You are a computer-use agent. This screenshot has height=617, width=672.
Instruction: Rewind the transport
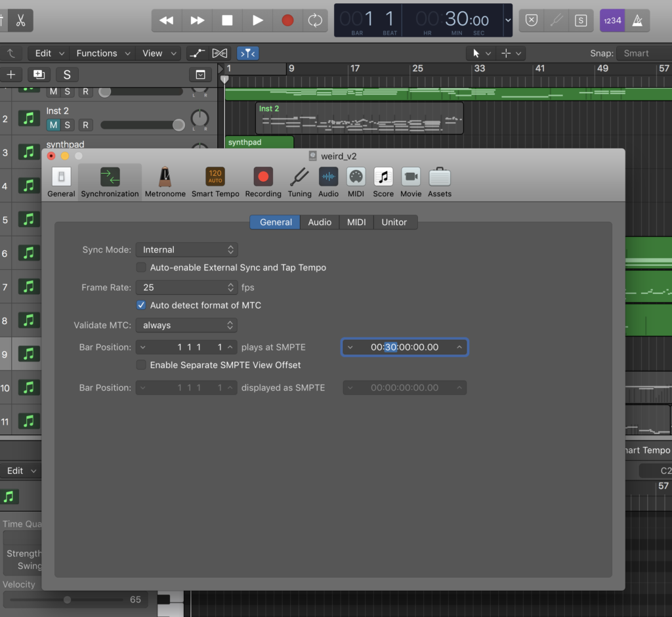coord(167,20)
